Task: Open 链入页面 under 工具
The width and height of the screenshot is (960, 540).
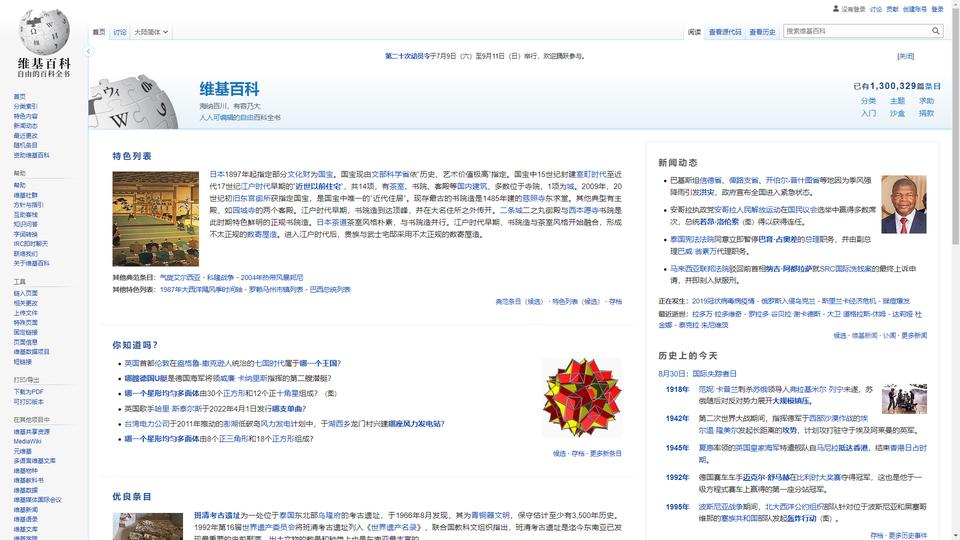Action: pos(25,293)
